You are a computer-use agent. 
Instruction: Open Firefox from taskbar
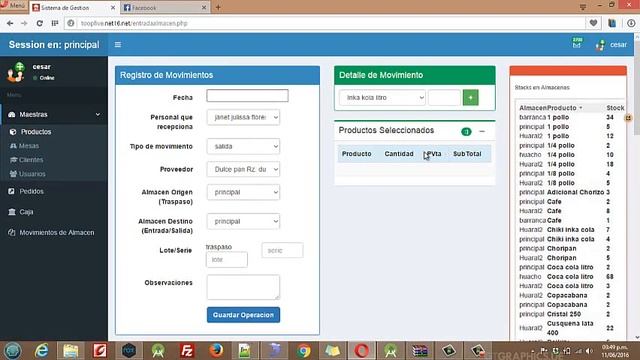pyautogui.click(x=216, y=351)
